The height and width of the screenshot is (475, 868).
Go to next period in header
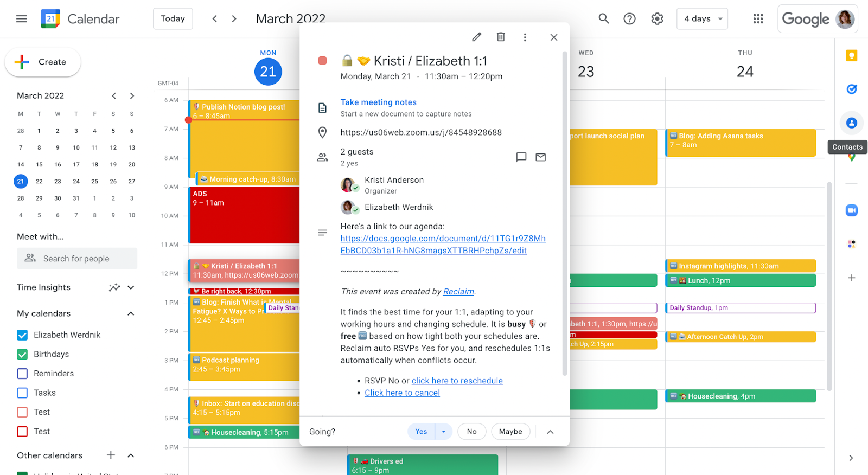[x=234, y=19]
